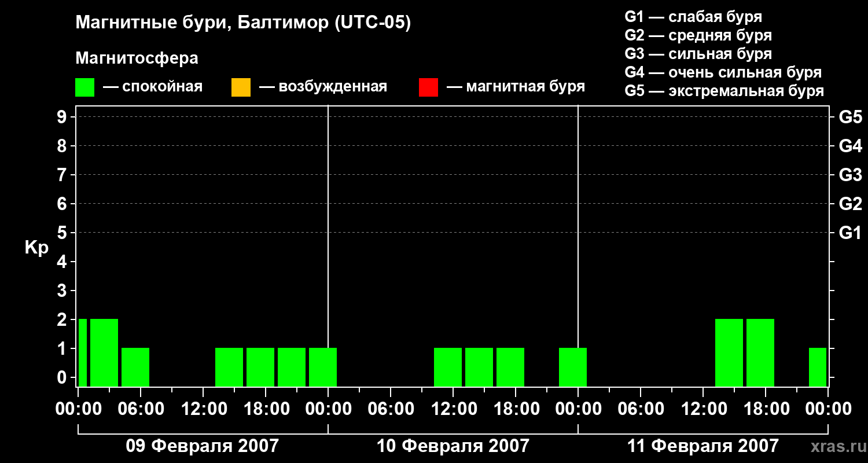Select the right-axis «G3» tick label
868x463 pixels.
[850, 175]
